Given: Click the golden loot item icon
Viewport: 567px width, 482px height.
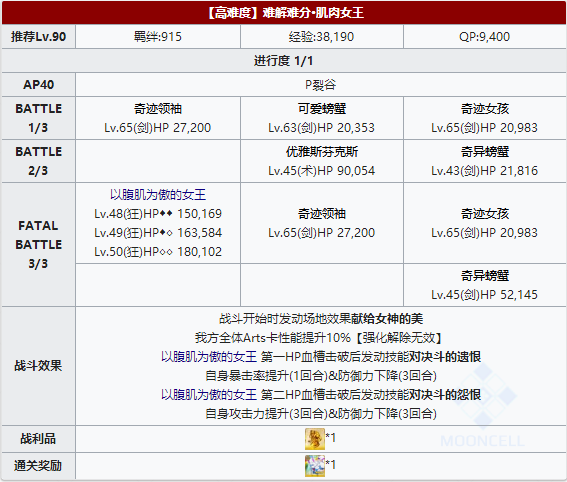Looking at the screenshot, I should click(x=315, y=439).
